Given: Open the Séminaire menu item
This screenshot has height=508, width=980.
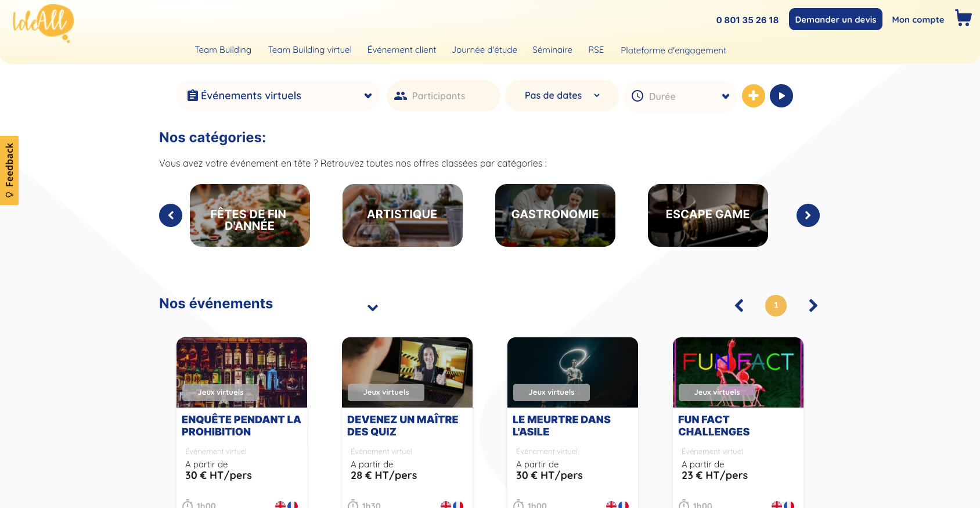Looking at the screenshot, I should click(x=552, y=50).
